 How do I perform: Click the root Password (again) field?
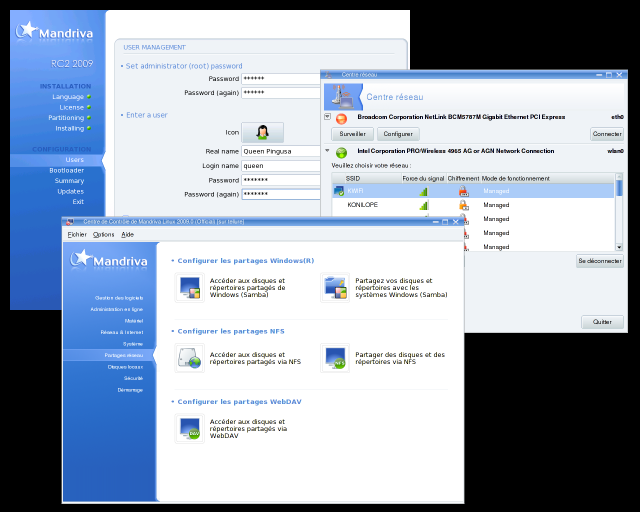tap(281, 93)
